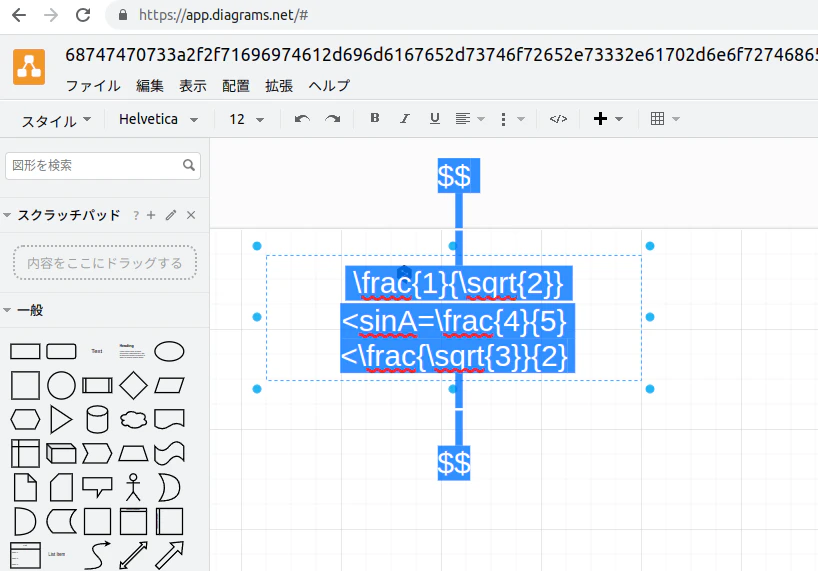
Task: Reload the diagrams.net page
Action: (83, 15)
